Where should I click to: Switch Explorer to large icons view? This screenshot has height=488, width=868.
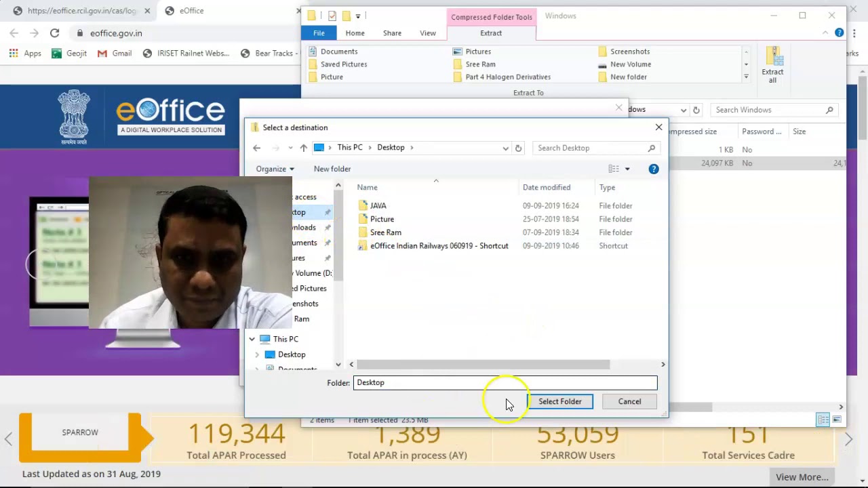click(x=836, y=420)
